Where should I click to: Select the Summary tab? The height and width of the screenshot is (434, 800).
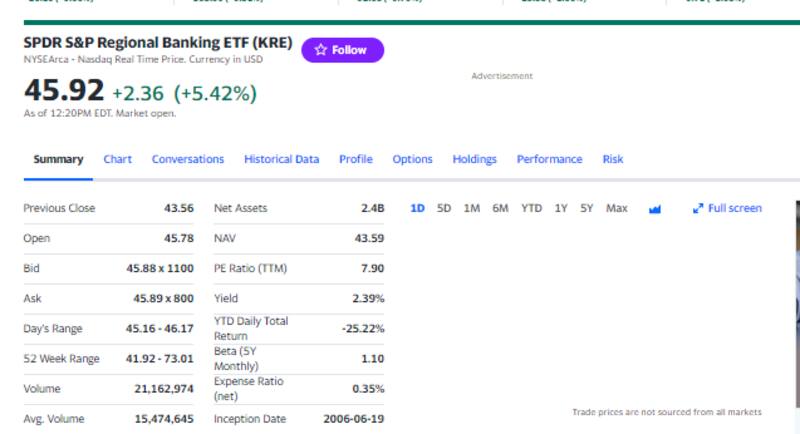(58, 159)
